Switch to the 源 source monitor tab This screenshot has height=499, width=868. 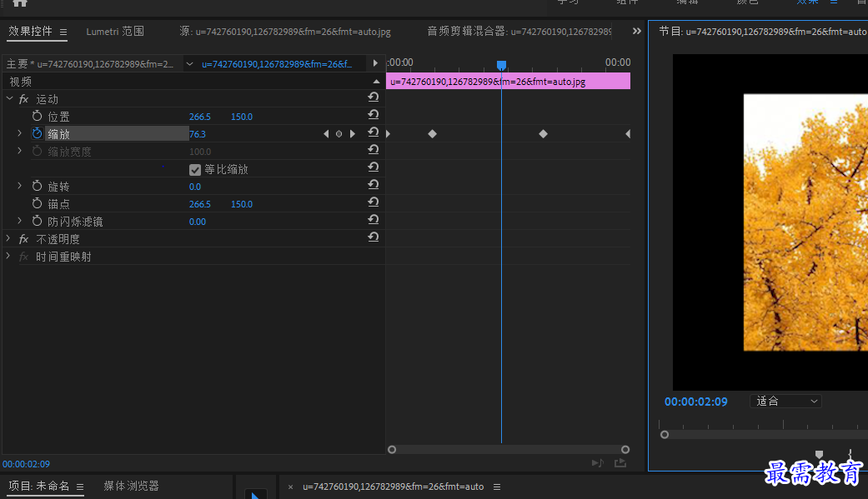pos(285,32)
